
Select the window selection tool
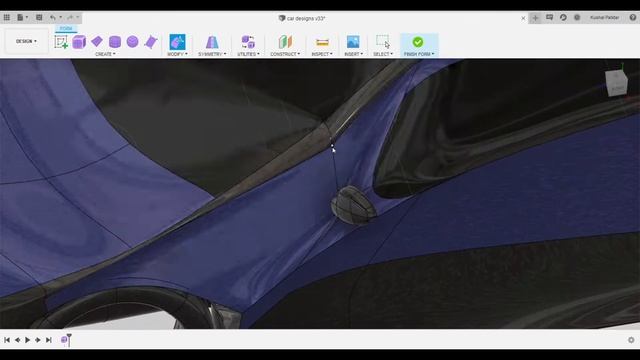pos(383,42)
